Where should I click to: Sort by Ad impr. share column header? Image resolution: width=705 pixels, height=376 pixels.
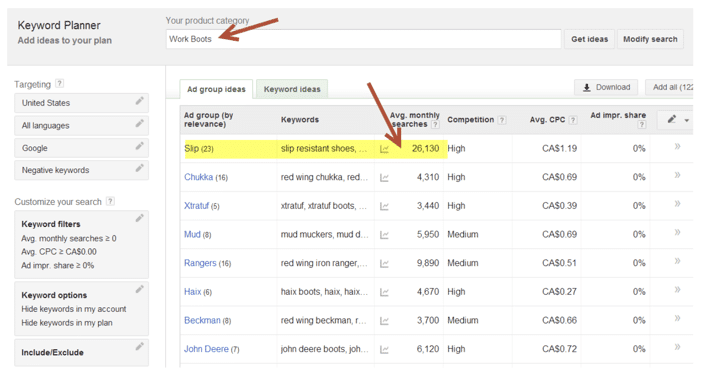click(618, 116)
